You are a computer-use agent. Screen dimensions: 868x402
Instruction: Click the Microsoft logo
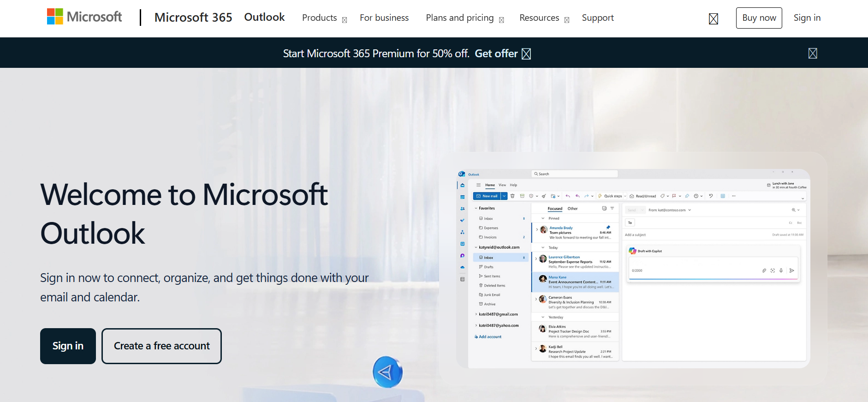click(x=84, y=17)
